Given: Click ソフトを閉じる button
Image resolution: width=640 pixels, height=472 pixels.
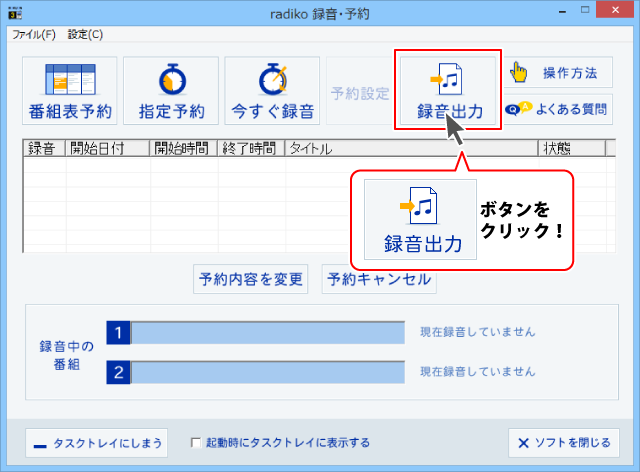Looking at the screenshot, I should pyautogui.click(x=564, y=443).
